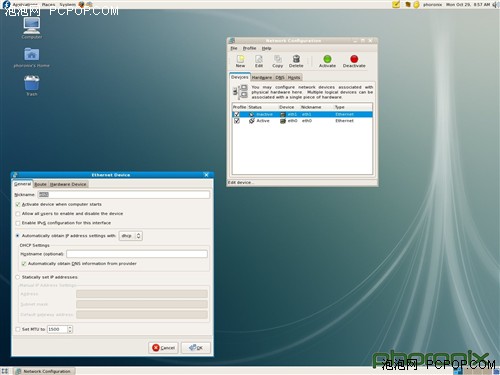Toggle Automatically obtain DNS information from provider
The height and width of the screenshot is (375, 500).
24,263
